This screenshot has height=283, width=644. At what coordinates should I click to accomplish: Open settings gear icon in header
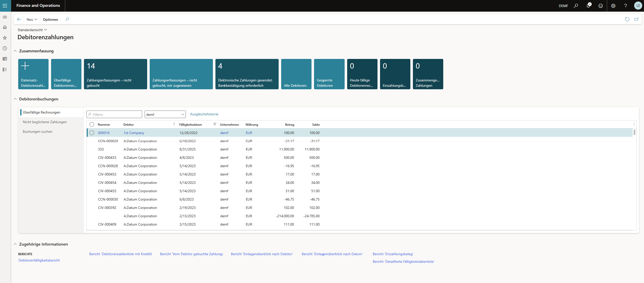pos(613,6)
